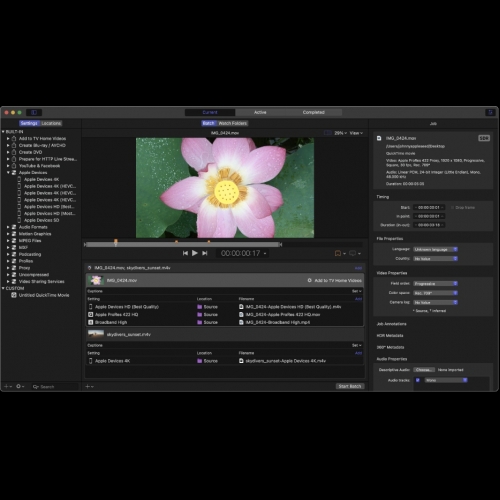
Task: Collapse the Apple Devices group
Action: (x=8, y=172)
